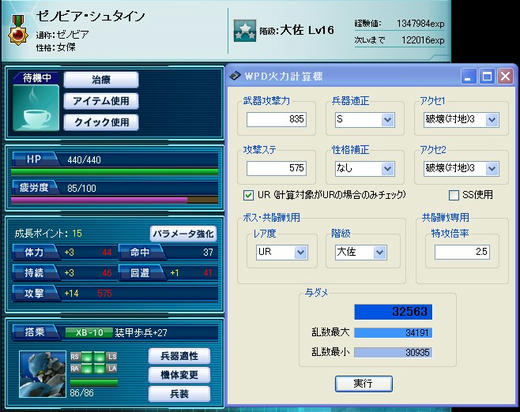Maximize the WPD火力計算機 window
This screenshot has height=412, width=520.
[x=487, y=77]
